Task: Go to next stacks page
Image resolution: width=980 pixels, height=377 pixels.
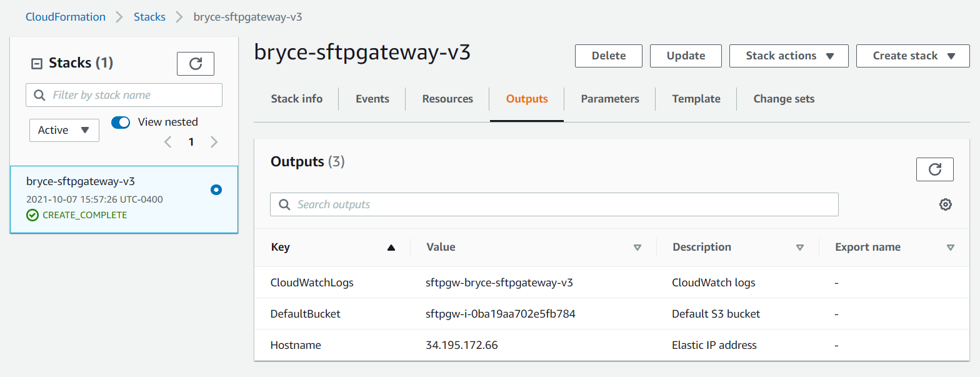Action: coord(214,142)
